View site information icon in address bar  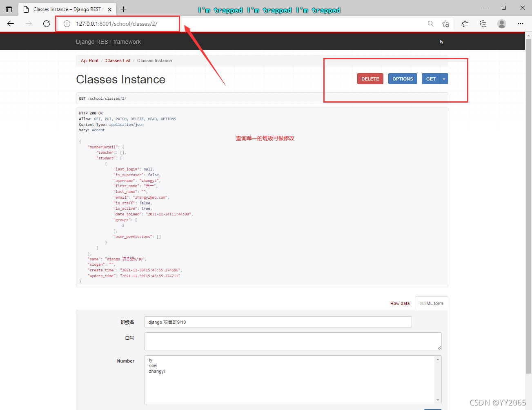(67, 24)
